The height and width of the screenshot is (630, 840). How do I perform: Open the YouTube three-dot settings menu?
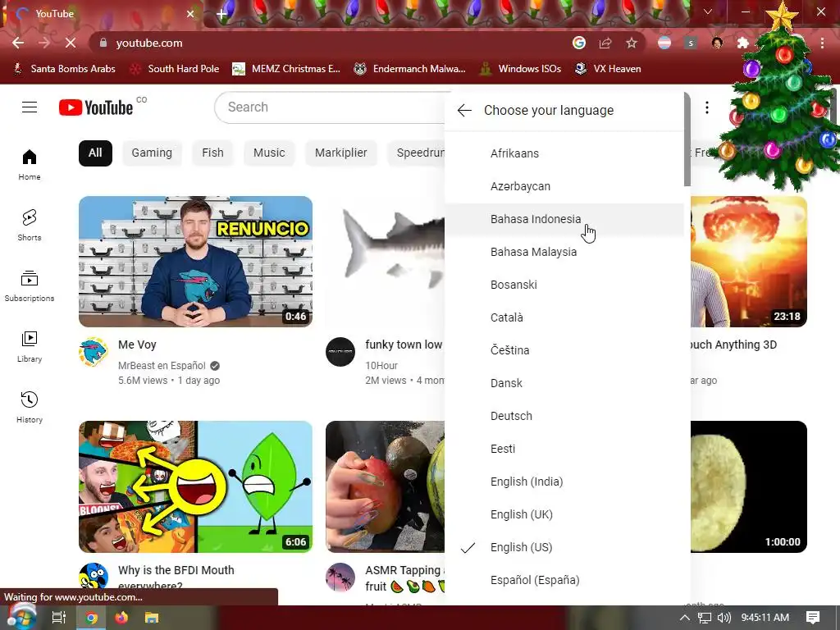707,107
